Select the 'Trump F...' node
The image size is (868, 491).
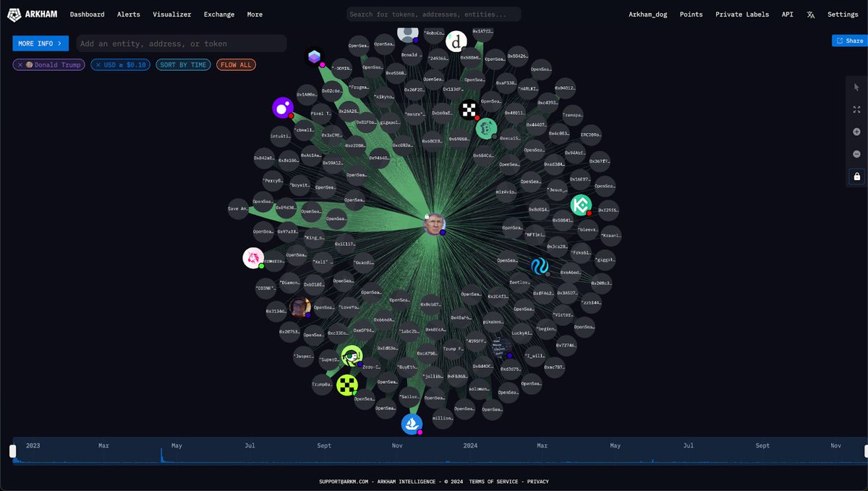point(452,349)
